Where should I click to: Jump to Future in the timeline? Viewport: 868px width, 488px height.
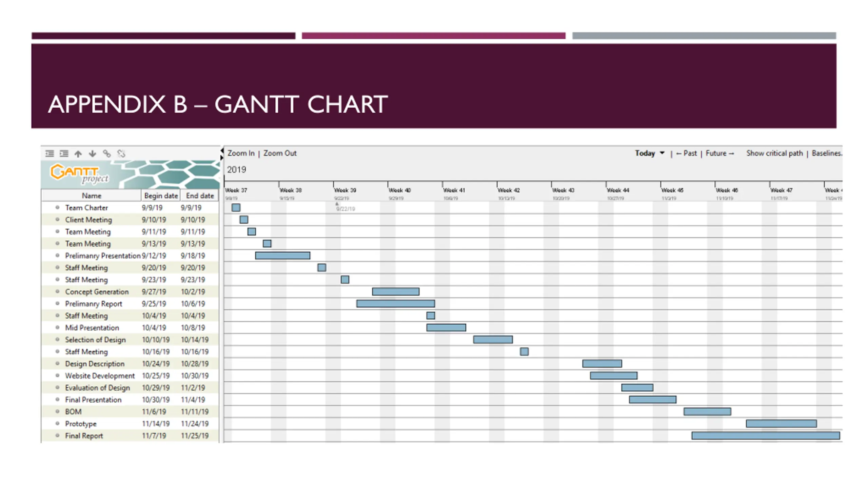click(720, 153)
